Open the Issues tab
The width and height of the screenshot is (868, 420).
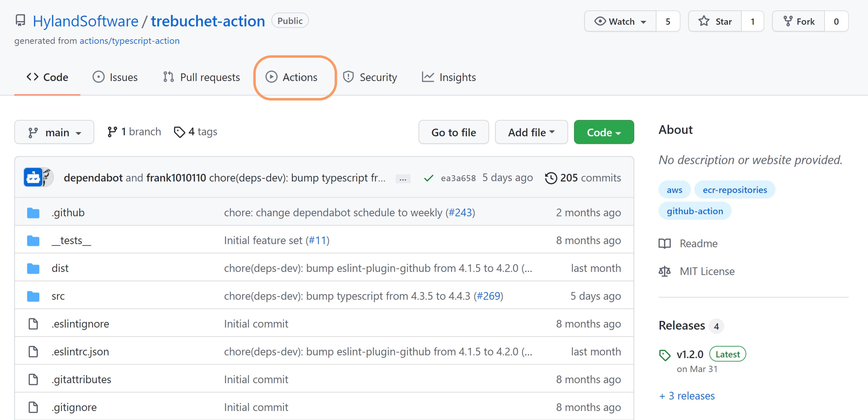[115, 77]
